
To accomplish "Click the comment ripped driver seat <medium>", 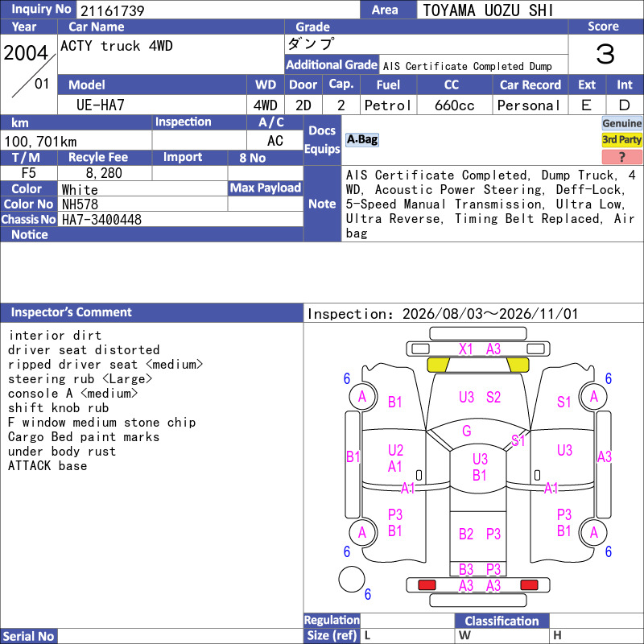I will point(105,365).
